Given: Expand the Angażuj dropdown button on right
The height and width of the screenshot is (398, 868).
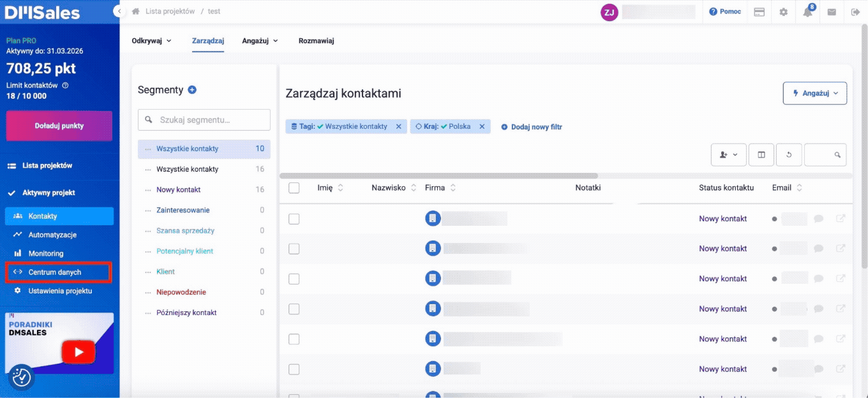Looking at the screenshot, I should pyautogui.click(x=814, y=93).
